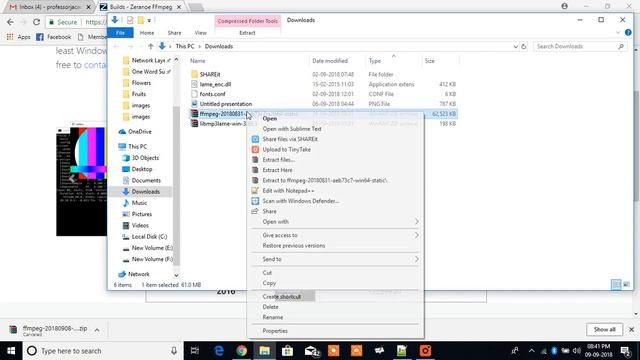Select Create shortcut option

click(x=282, y=296)
